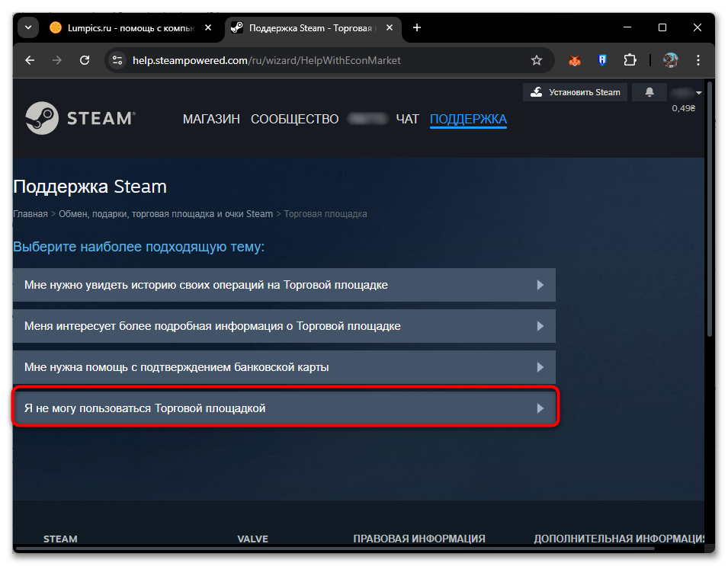728x566 pixels.
Task: Switch to the Lumpics.ru tab
Action: click(130, 28)
